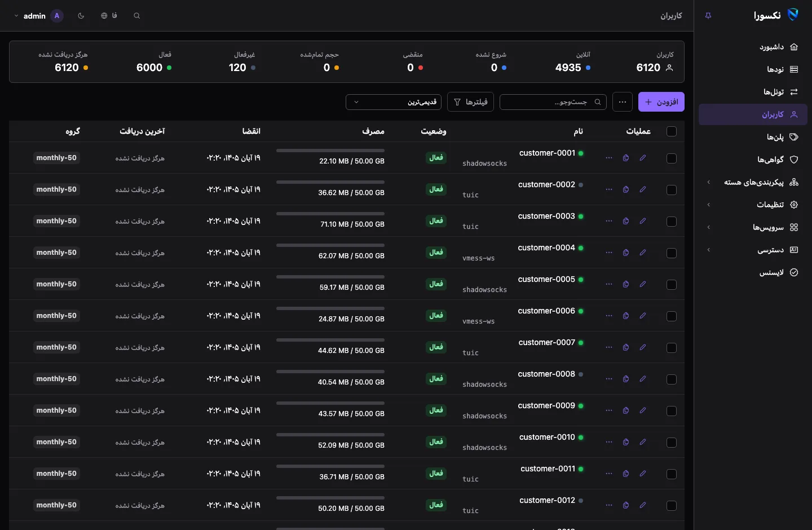Open the admin account dropdown
812x530 pixels.
38,16
